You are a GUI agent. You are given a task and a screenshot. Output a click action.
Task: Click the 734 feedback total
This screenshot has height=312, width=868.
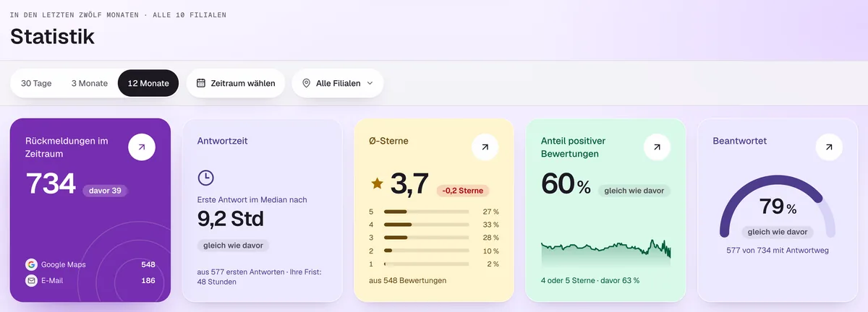(51, 184)
